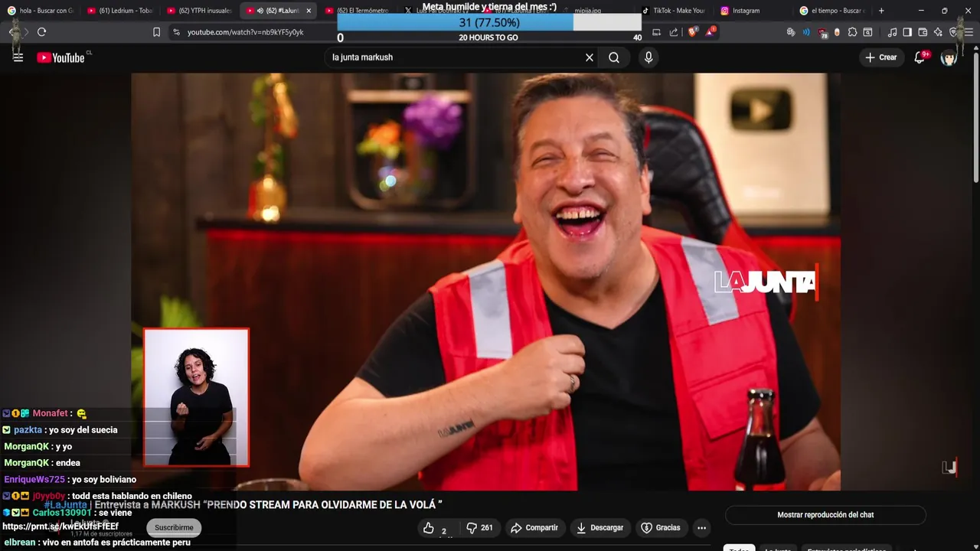The height and width of the screenshot is (551, 980).
Task: Click chat username pazkta
Action: point(28,430)
